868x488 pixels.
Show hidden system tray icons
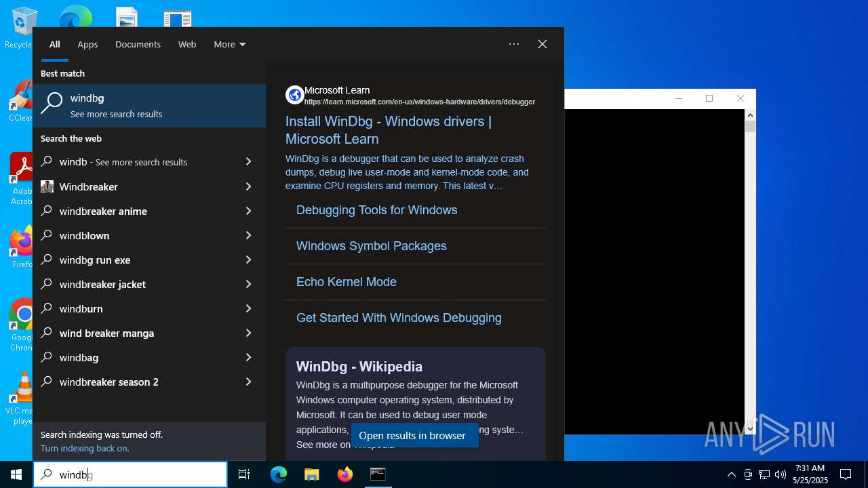click(731, 474)
